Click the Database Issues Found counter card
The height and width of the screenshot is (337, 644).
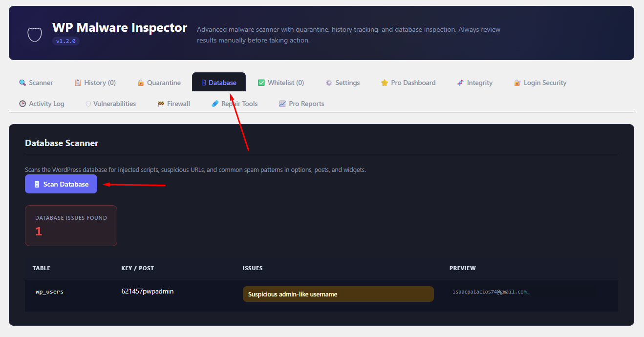click(x=71, y=226)
